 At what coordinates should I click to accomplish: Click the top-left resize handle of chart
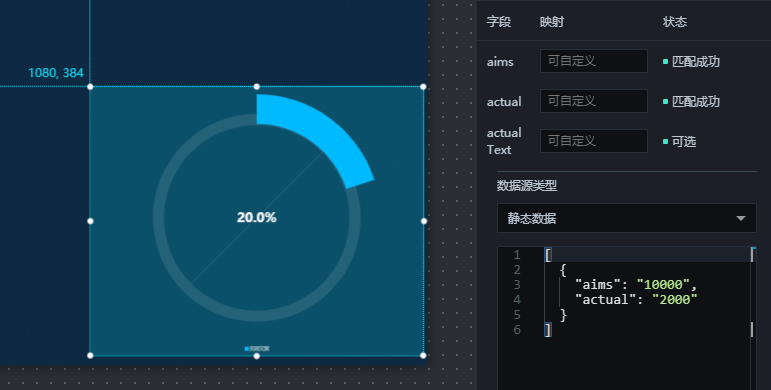(90, 87)
